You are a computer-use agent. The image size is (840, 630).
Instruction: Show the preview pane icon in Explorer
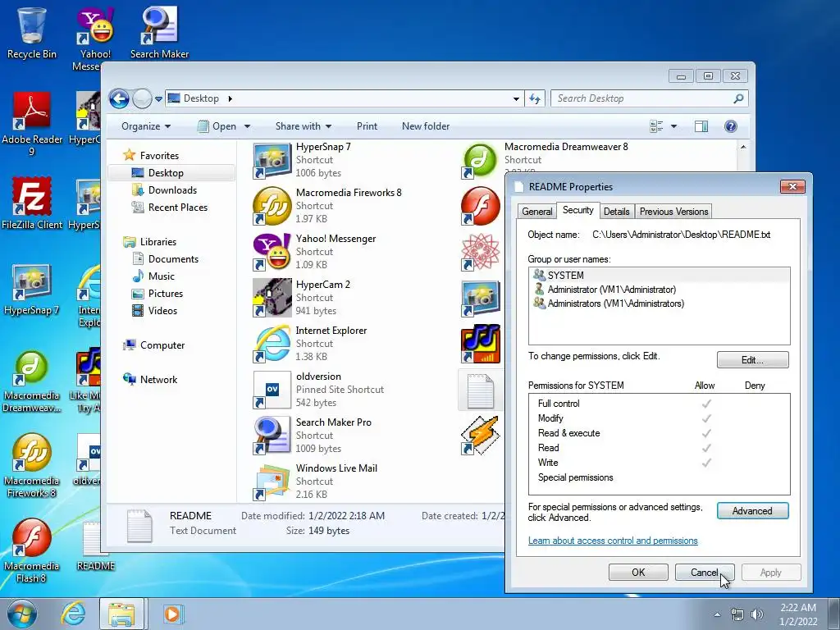pyautogui.click(x=701, y=126)
